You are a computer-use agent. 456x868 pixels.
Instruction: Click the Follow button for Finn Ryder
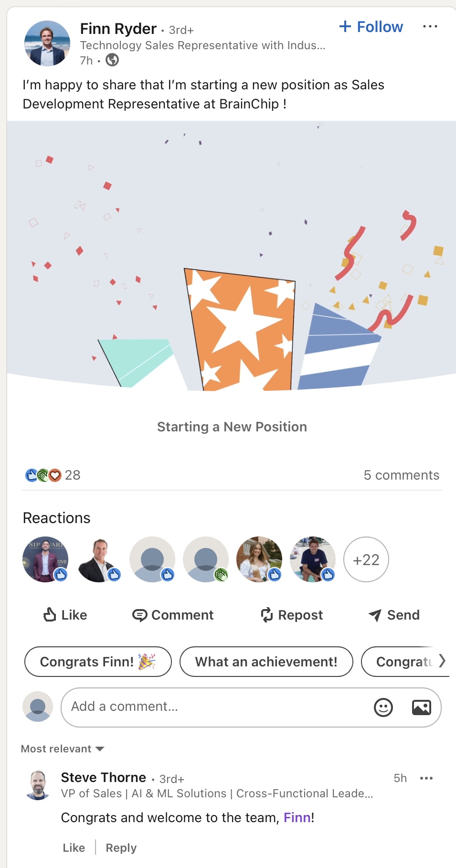[371, 27]
